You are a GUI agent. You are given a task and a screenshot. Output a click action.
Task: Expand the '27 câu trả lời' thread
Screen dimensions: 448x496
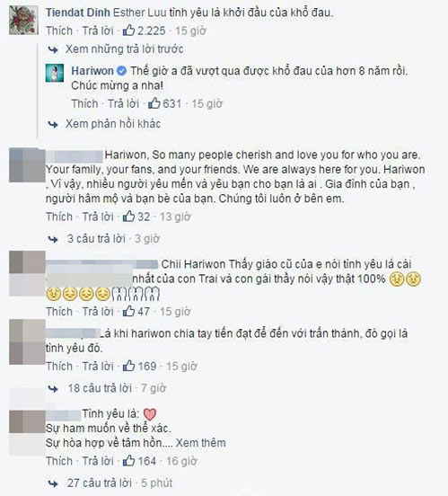tap(100, 483)
